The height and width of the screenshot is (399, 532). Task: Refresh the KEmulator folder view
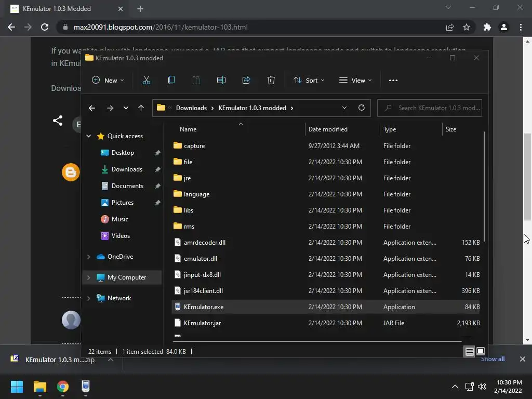click(x=362, y=108)
